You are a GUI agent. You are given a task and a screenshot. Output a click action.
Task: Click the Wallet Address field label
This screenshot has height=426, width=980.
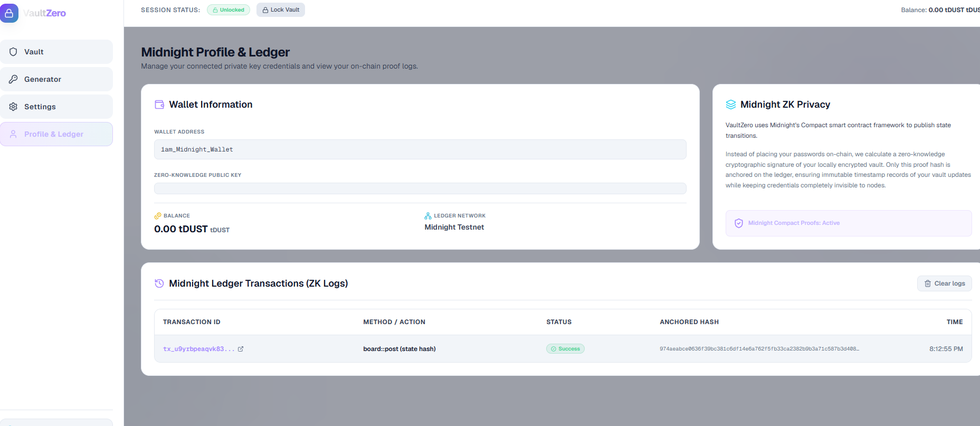tap(179, 132)
